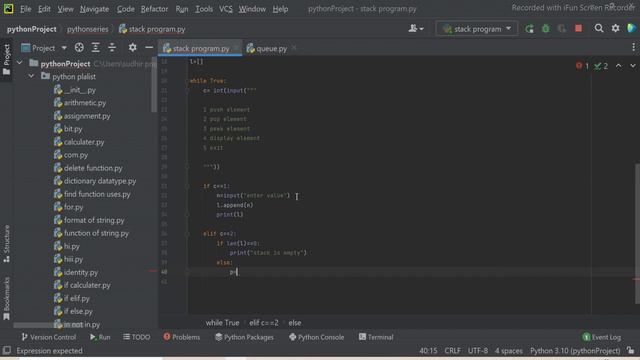Image resolution: width=640 pixels, height=360 pixels.
Task: Click the Python 3.10 interpreter status widget
Action: pyautogui.click(x=575, y=351)
